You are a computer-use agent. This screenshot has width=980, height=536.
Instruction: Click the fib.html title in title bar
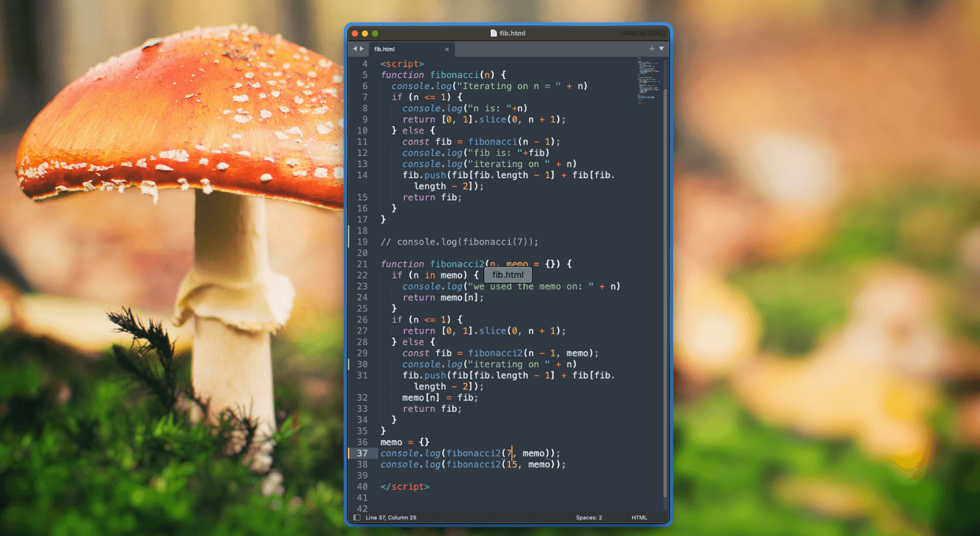click(x=512, y=33)
